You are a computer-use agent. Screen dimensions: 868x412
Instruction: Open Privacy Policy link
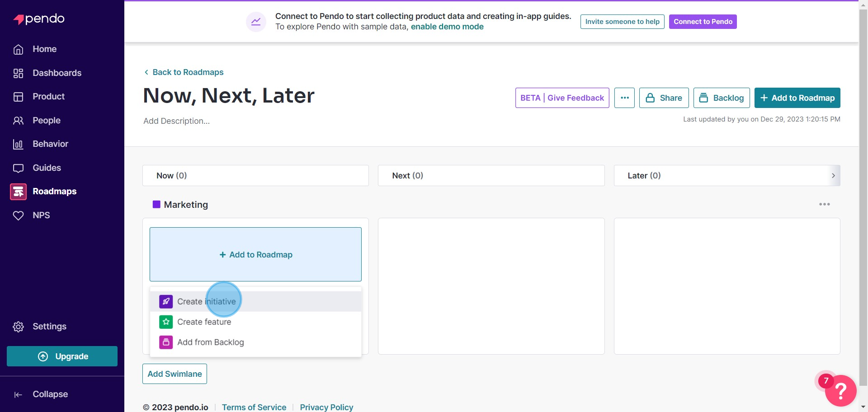[x=326, y=407]
